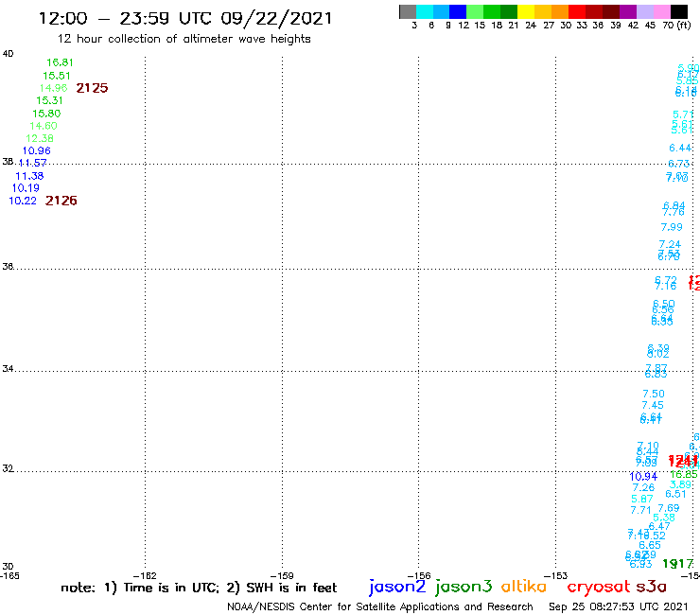This screenshot has height=615, width=700.
Task: Select the 's3a' satellite label
Action: (x=651, y=587)
